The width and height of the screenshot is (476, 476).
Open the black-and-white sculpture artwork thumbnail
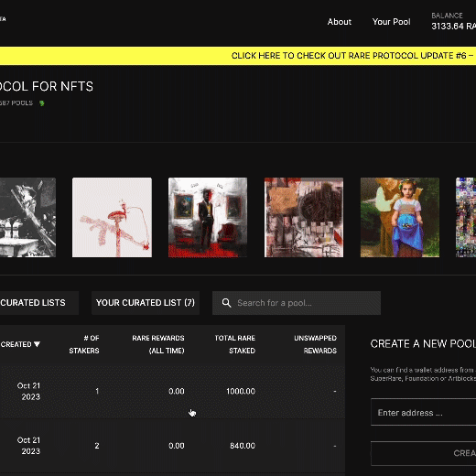[x=27, y=218]
